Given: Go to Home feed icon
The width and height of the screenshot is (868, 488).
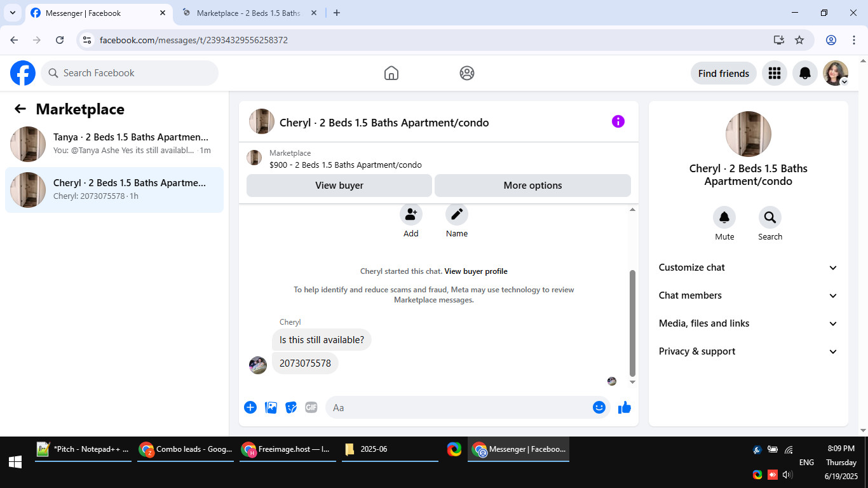Looking at the screenshot, I should point(391,73).
